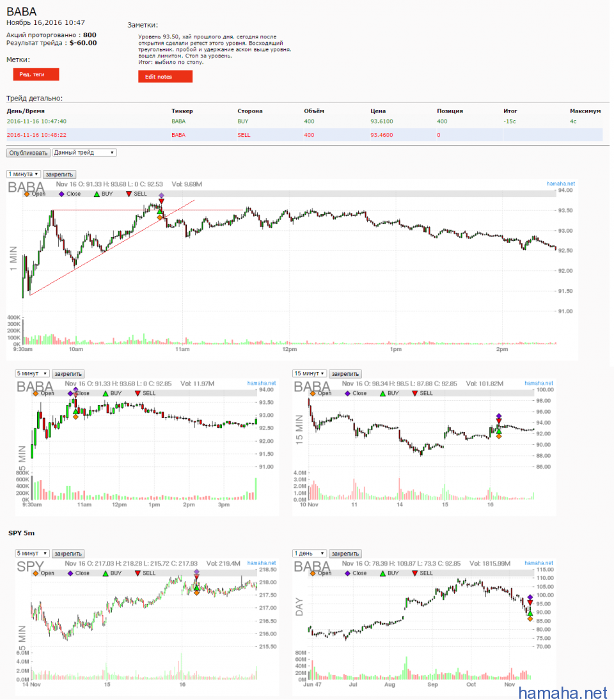Click purple Close diamond in DAY chart legend
The width and height of the screenshot is (614, 700).
click(347, 573)
